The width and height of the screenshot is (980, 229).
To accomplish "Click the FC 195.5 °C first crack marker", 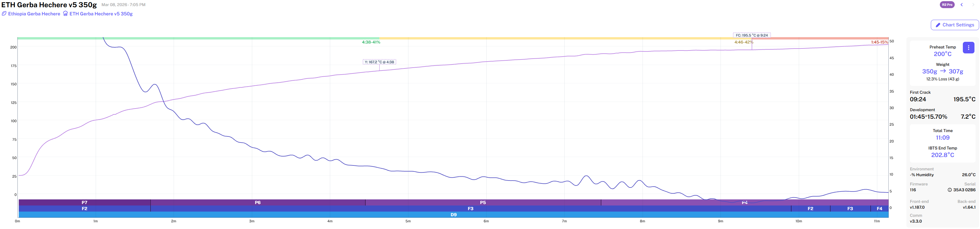I will tap(751, 35).
